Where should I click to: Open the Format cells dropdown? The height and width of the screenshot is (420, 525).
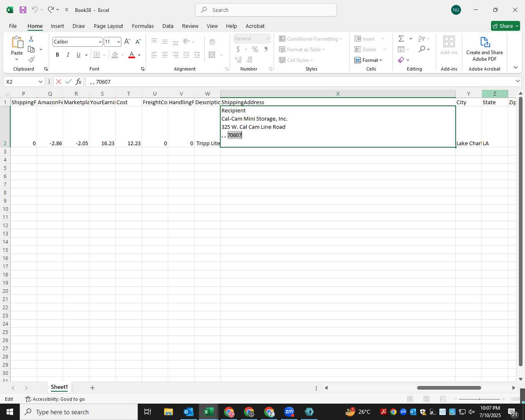[x=369, y=60]
